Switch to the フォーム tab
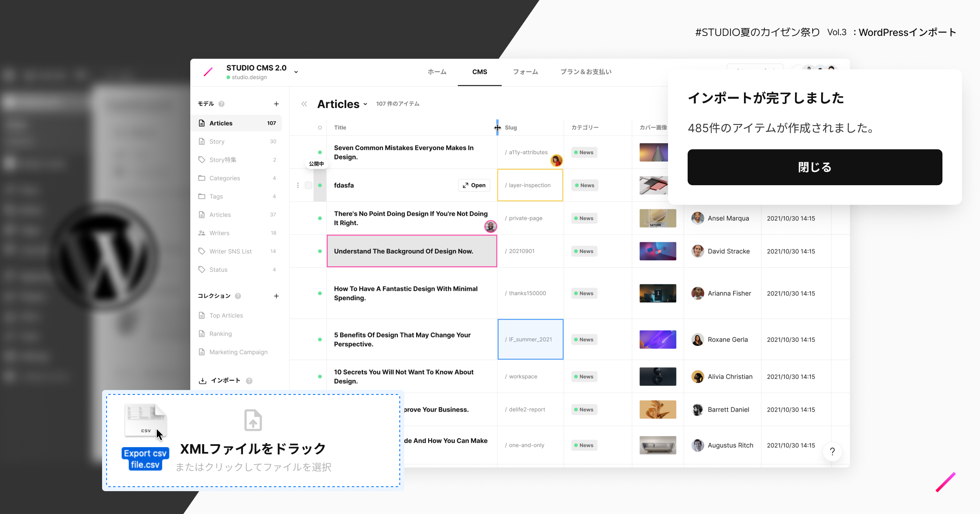 tap(526, 72)
